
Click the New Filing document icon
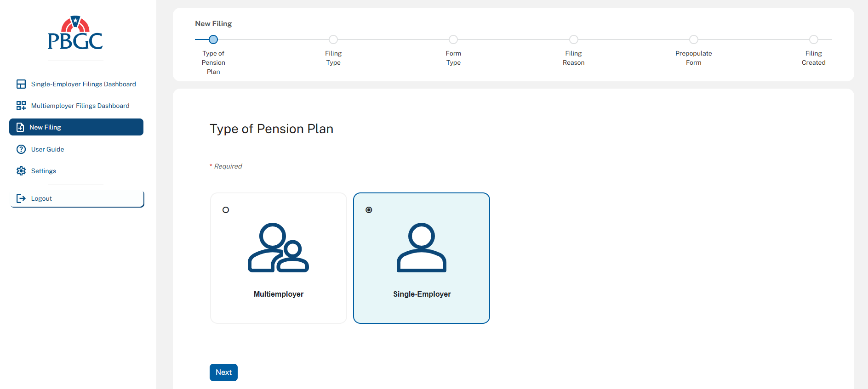coord(20,127)
